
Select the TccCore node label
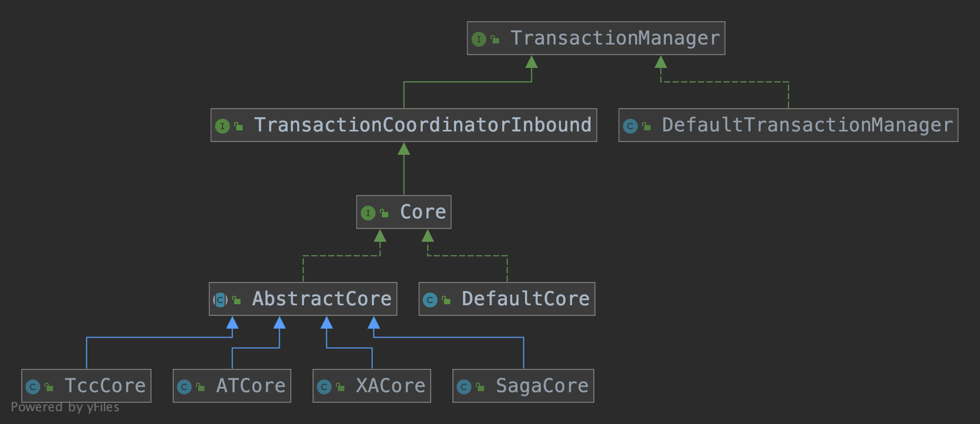tap(105, 386)
